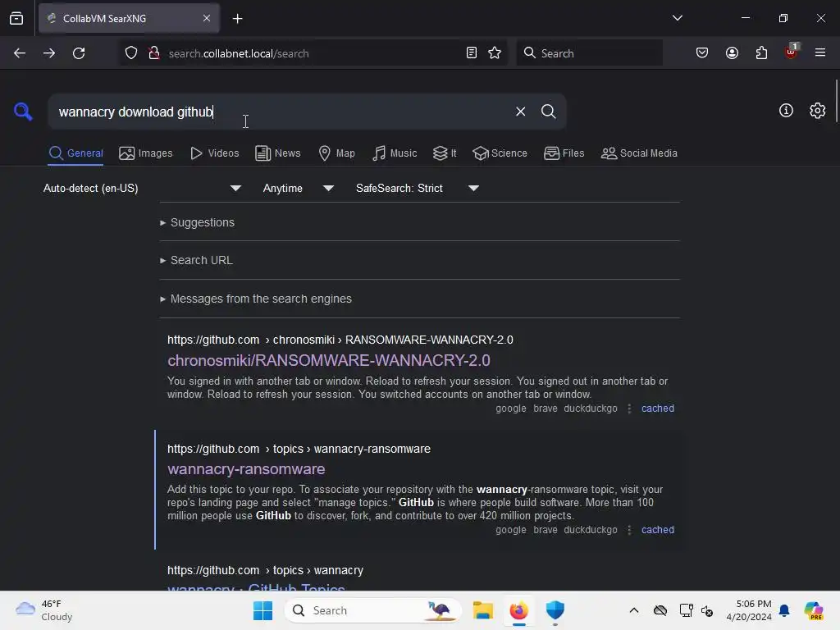
Task: Open Firefox View tab list icon
Action: tap(16, 18)
